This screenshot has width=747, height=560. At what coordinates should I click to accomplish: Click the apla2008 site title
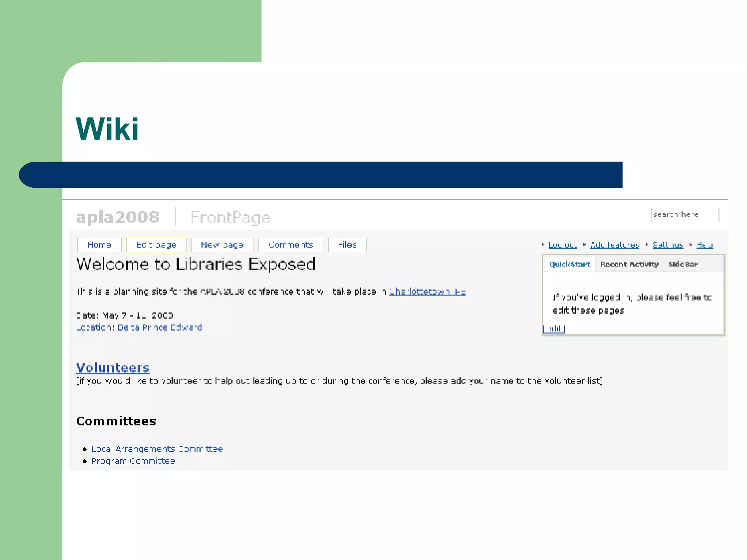118,217
